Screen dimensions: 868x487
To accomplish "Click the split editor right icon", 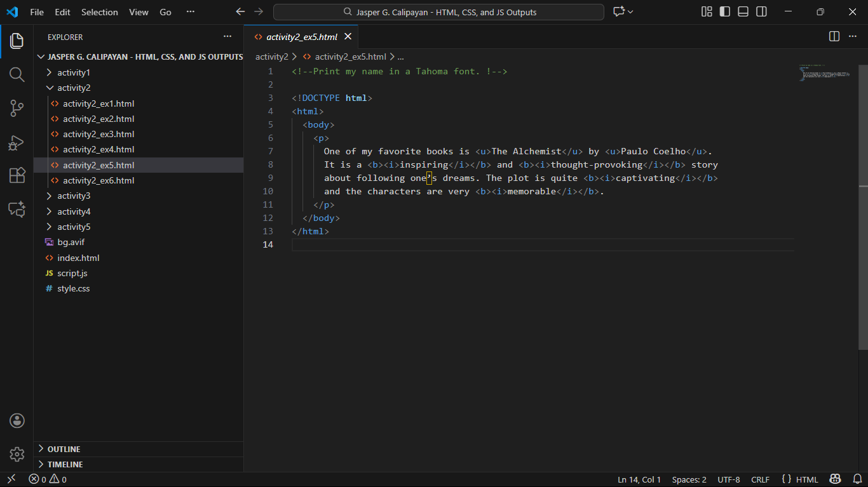I will click(834, 37).
